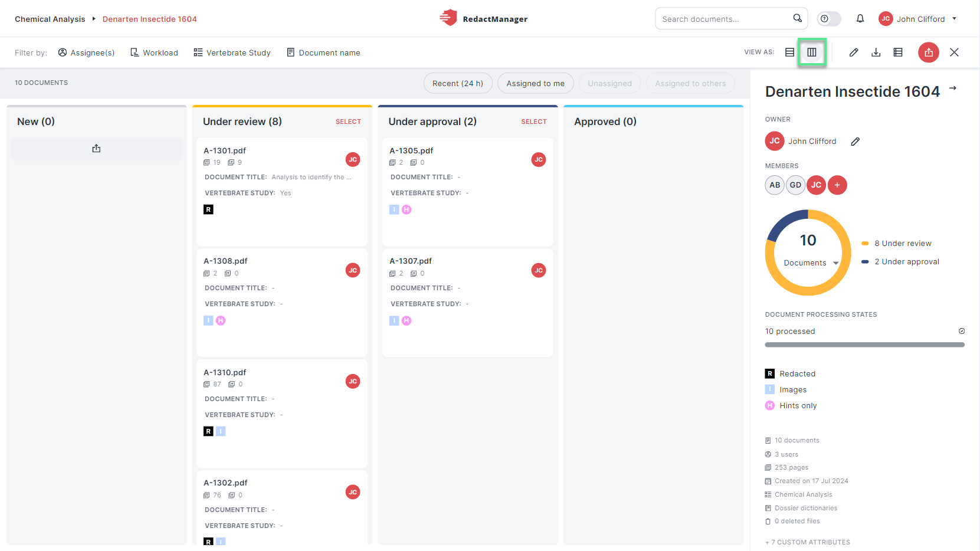Image resolution: width=980 pixels, height=551 pixels.
Task: Click Images badge on A-1310.pdf
Action: (221, 431)
